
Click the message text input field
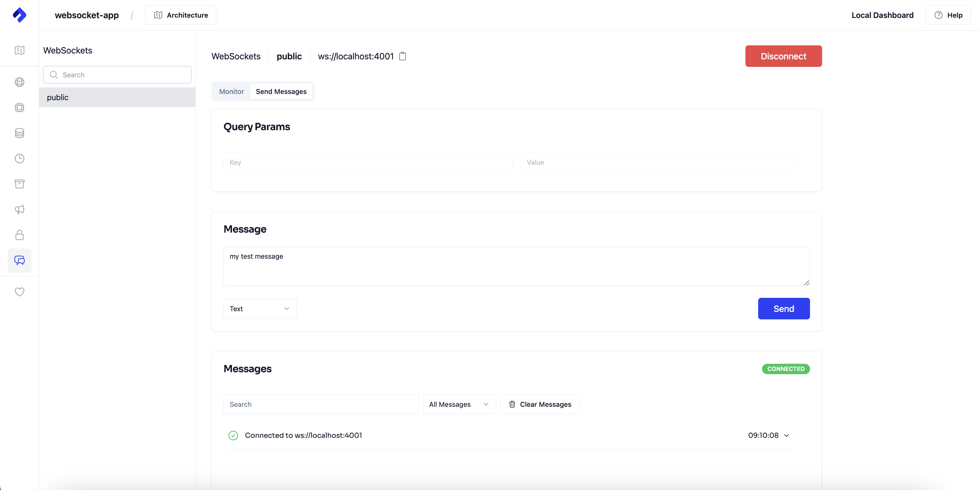516,266
